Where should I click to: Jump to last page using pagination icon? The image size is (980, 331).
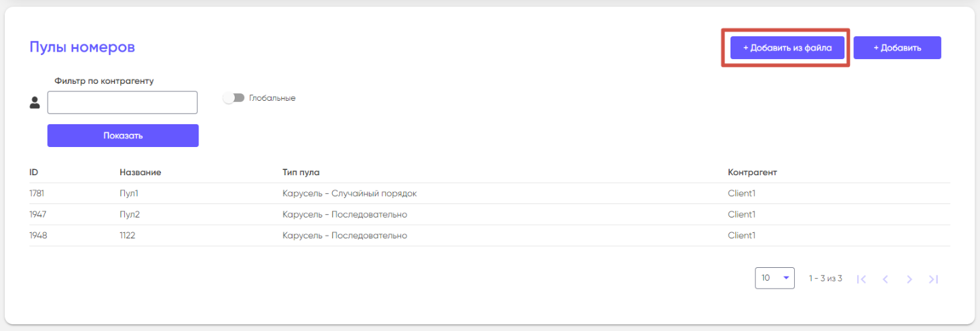933,279
